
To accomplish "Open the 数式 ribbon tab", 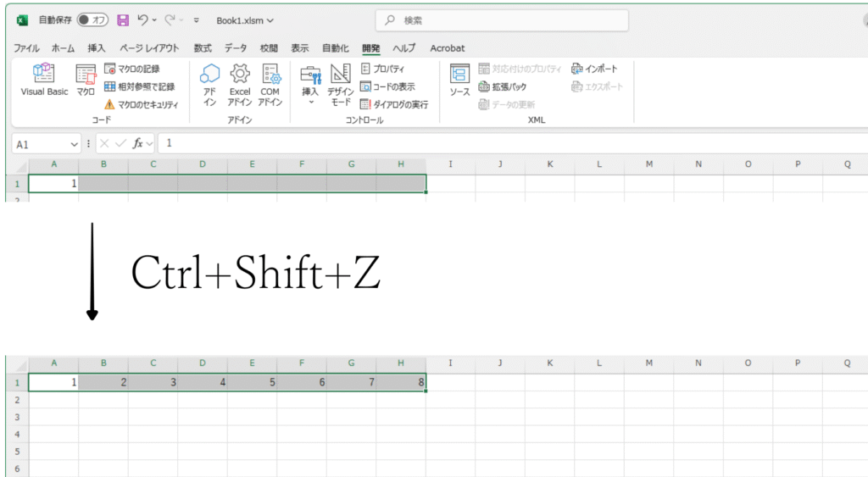I will [203, 48].
